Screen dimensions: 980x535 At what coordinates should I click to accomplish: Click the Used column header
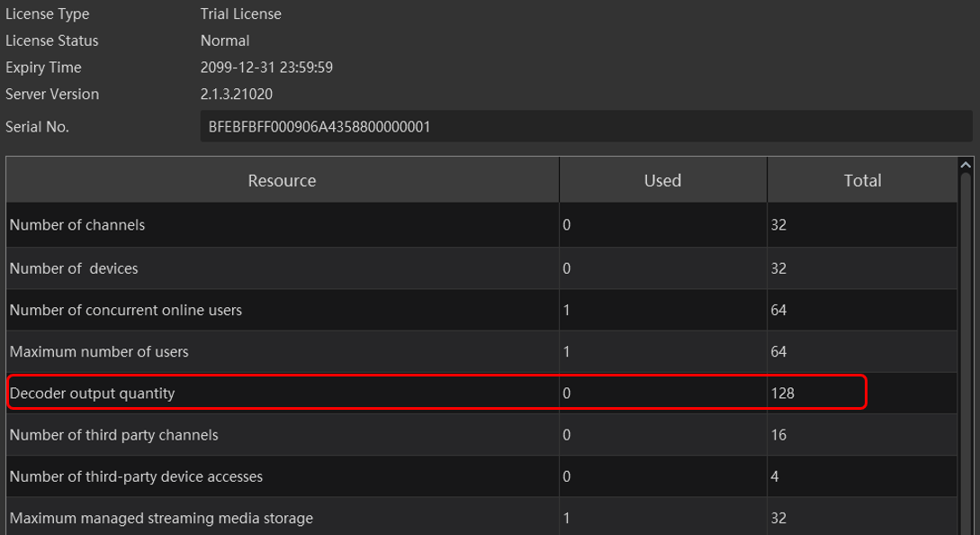click(x=662, y=180)
